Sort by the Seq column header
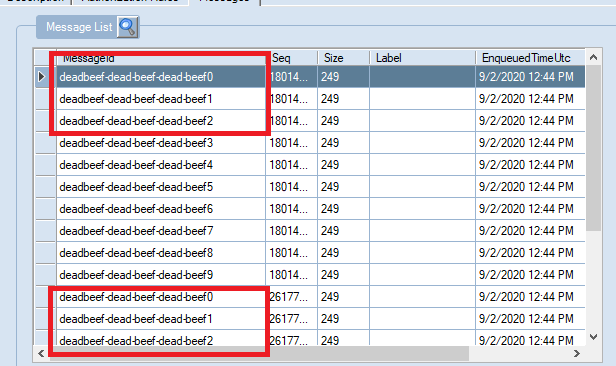Viewport: 616px width, 366px height. tap(292, 58)
